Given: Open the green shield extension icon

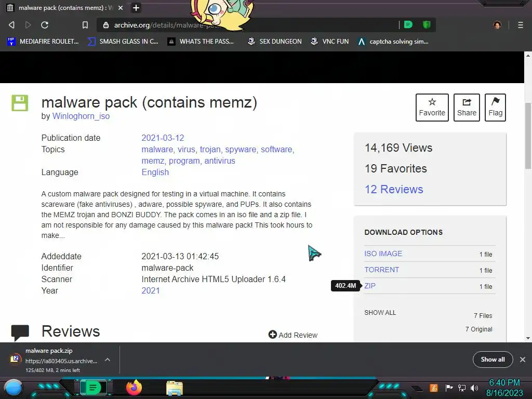Looking at the screenshot, I should tap(427, 25).
